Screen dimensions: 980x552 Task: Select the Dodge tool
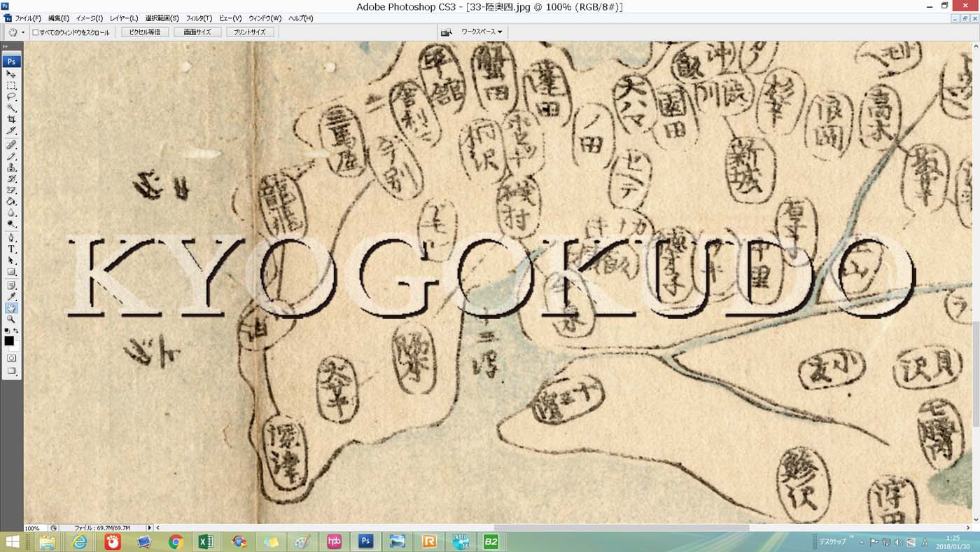pyautogui.click(x=11, y=223)
